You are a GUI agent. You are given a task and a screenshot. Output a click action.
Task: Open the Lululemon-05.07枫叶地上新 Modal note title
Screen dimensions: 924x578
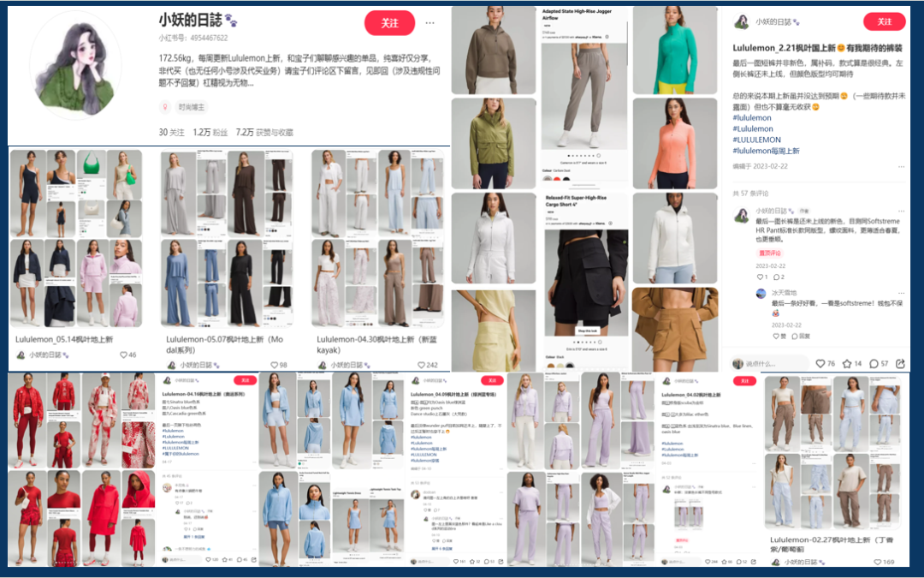pyautogui.click(x=224, y=344)
